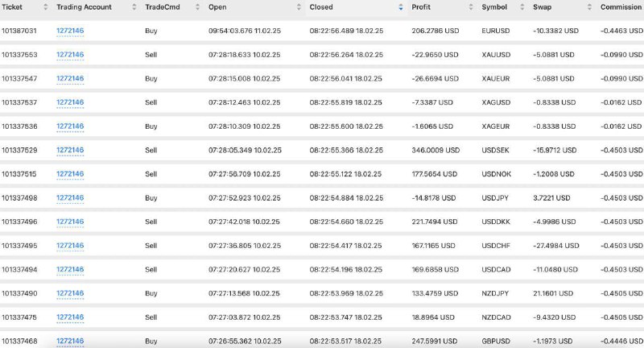
Task: Open account link in ticket 101337475 row
Action: [x=70, y=317]
